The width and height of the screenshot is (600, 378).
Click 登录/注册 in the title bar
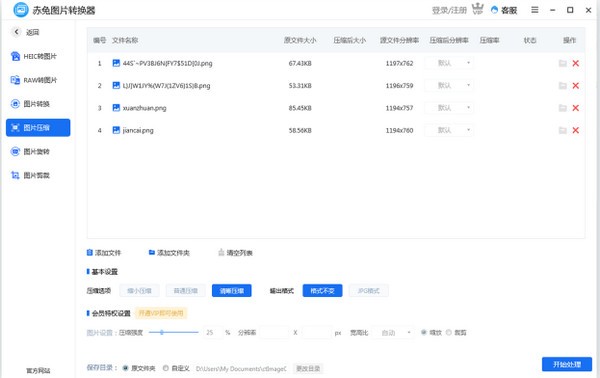point(449,10)
